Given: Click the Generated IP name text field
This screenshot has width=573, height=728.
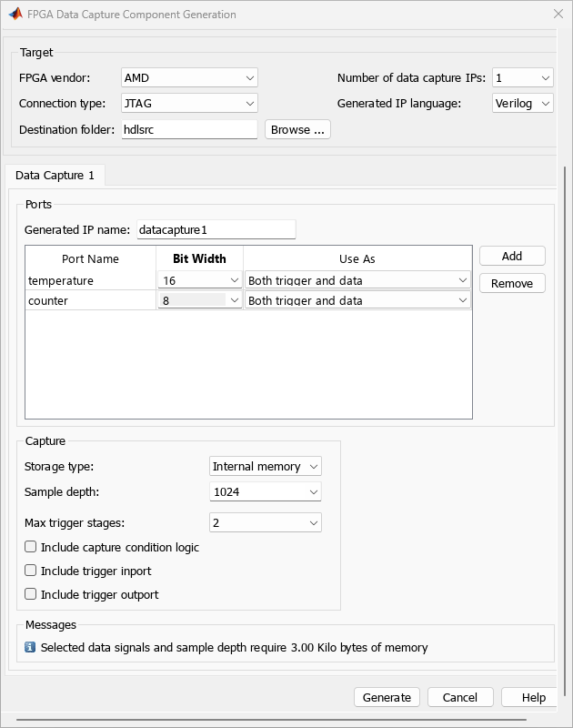Looking at the screenshot, I should (216, 230).
